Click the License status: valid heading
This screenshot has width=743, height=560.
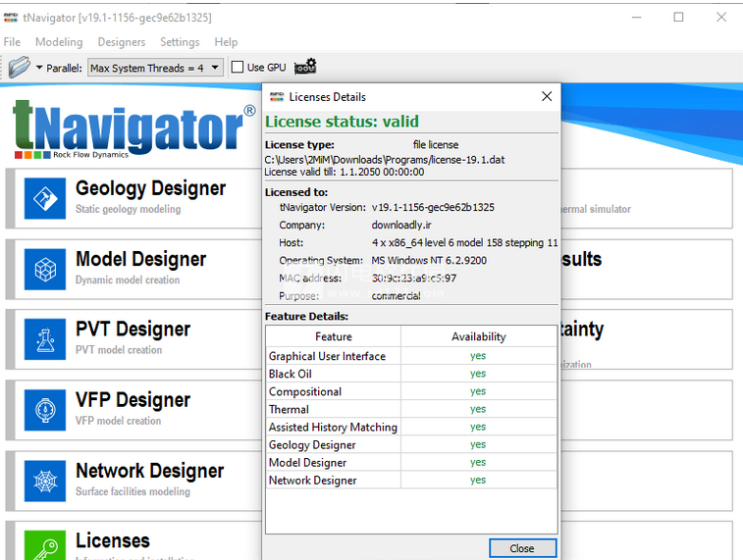click(342, 122)
